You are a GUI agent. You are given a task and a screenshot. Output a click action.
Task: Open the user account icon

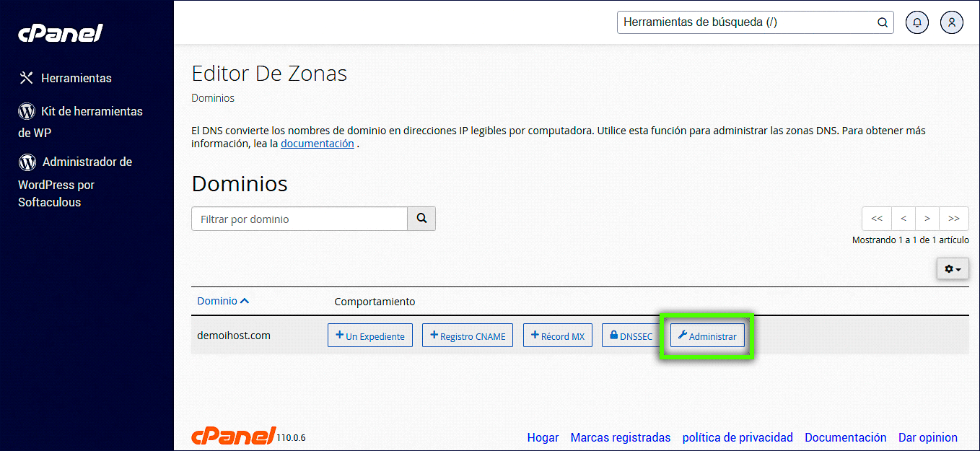tap(952, 22)
